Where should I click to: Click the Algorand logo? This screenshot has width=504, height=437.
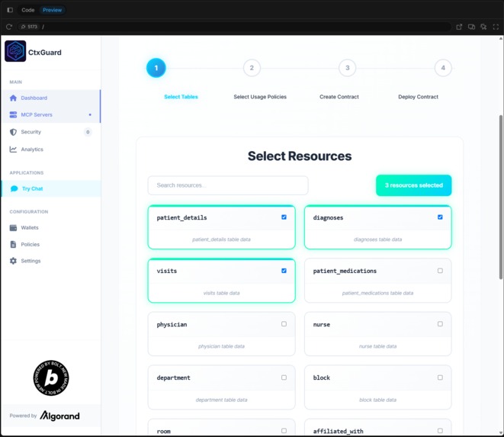click(x=59, y=416)
